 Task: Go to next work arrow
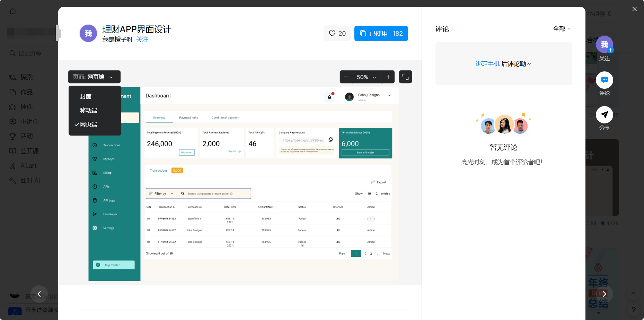605,294
